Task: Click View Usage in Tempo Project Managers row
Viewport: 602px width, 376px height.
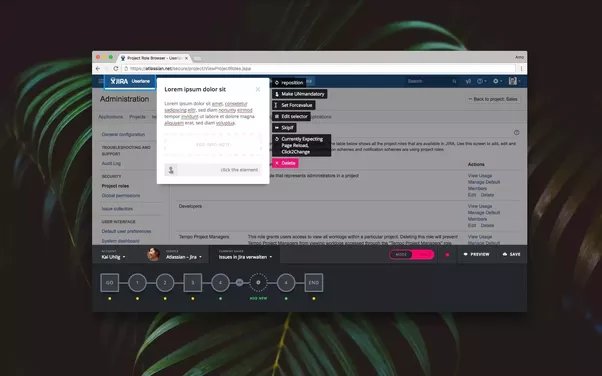Action: 480,237
